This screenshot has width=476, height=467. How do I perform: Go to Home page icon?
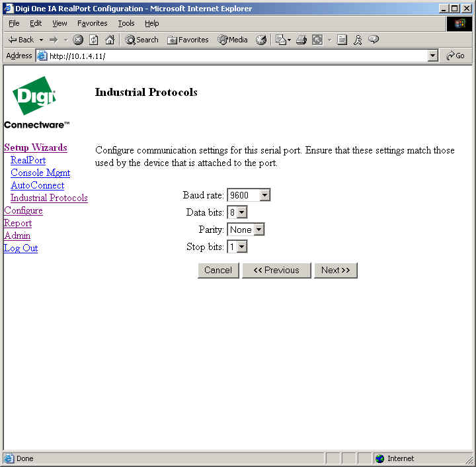click(110, 40)
